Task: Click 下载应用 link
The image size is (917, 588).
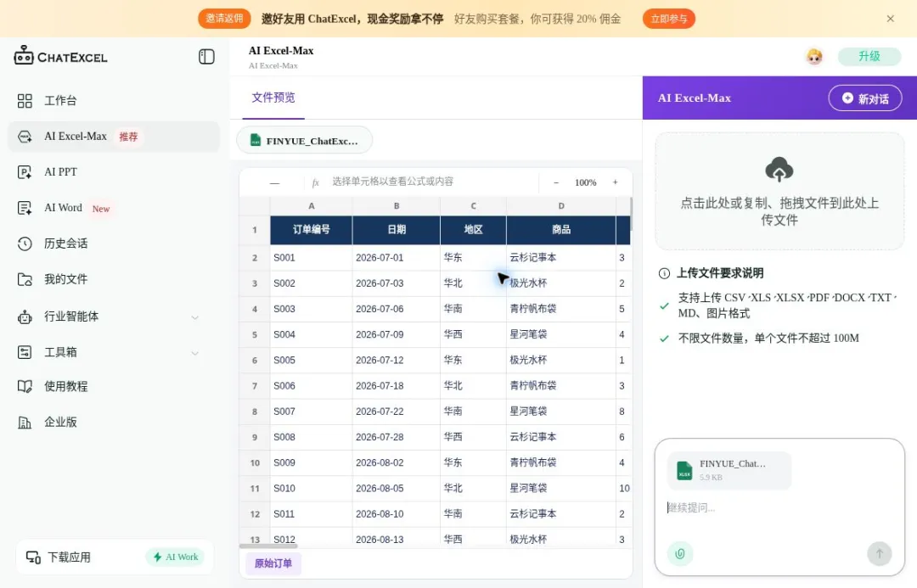Action: 69,557
